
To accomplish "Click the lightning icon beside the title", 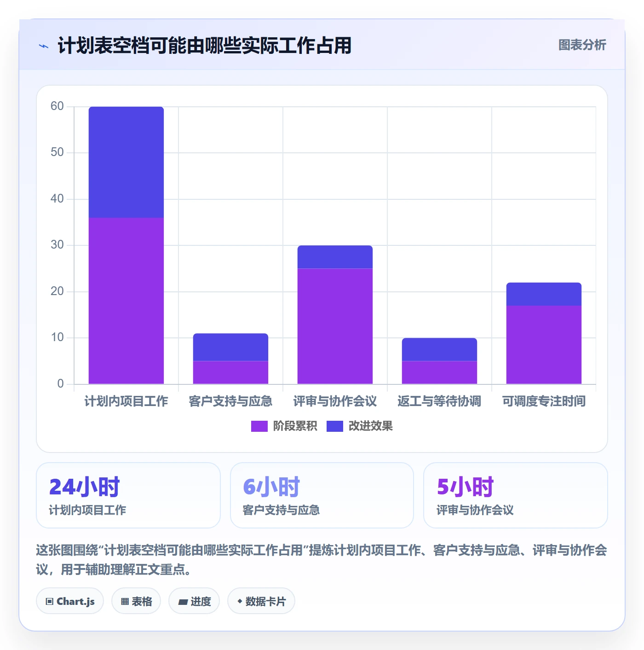I will coord(44,46).
